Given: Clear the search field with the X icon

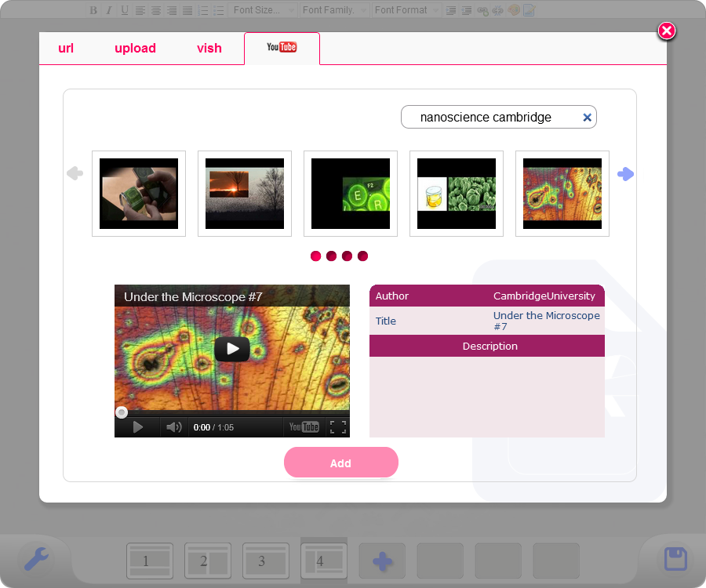Looking at the screenshot, I should (x=587, y=118).
